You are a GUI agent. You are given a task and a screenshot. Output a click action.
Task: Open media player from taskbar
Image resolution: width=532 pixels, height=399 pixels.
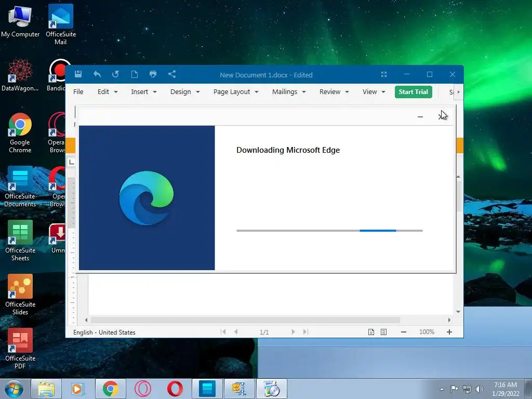(x=78, y=389)
